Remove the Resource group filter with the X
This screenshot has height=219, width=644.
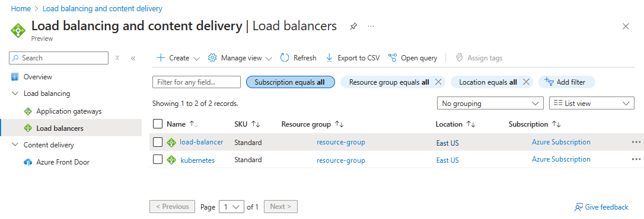tap(438, 82)
